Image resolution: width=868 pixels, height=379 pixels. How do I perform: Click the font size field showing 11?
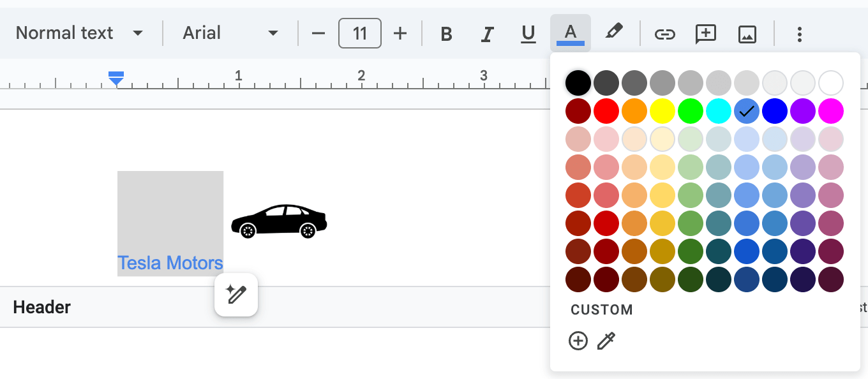point(360,33)
